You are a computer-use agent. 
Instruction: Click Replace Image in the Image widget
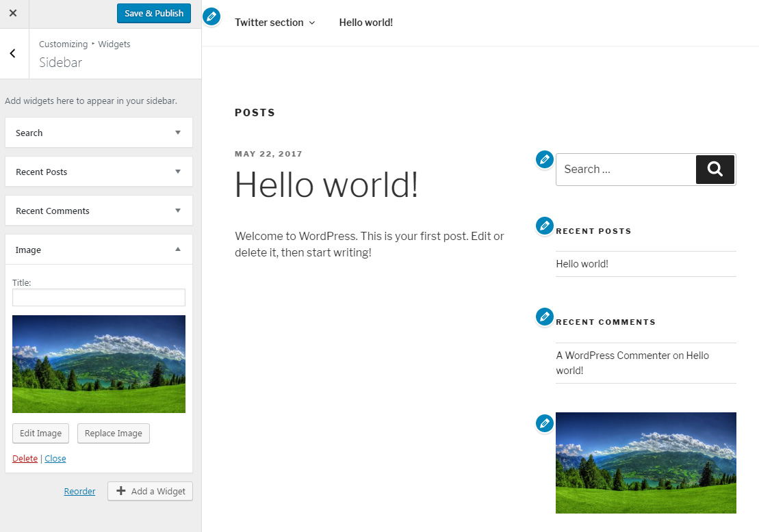[x=113, y=433]
